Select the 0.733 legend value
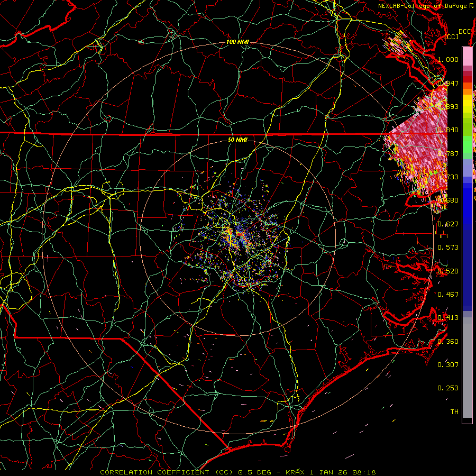This screenshot has width=476, height=476. (x=448, y=177)
